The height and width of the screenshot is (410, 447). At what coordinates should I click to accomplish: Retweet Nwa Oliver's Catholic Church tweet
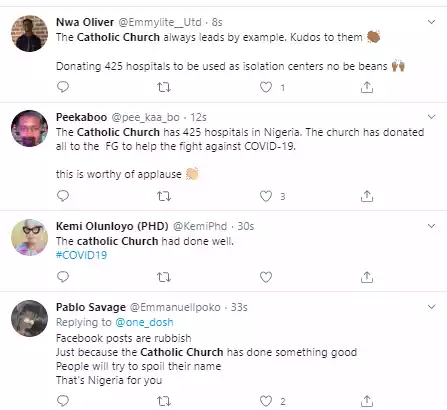[164, 87]
